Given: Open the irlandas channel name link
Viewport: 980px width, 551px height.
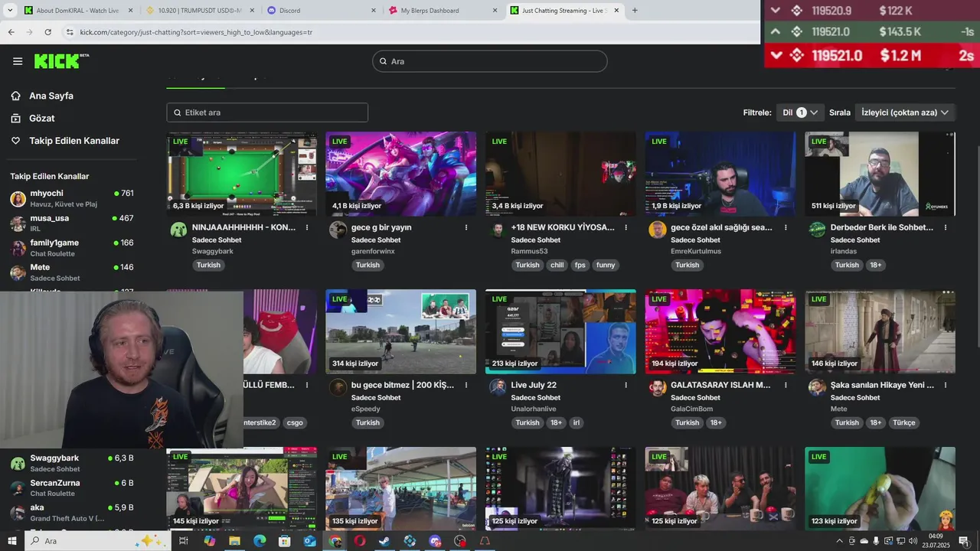Looking at the screenshot, I should (843, 251).
